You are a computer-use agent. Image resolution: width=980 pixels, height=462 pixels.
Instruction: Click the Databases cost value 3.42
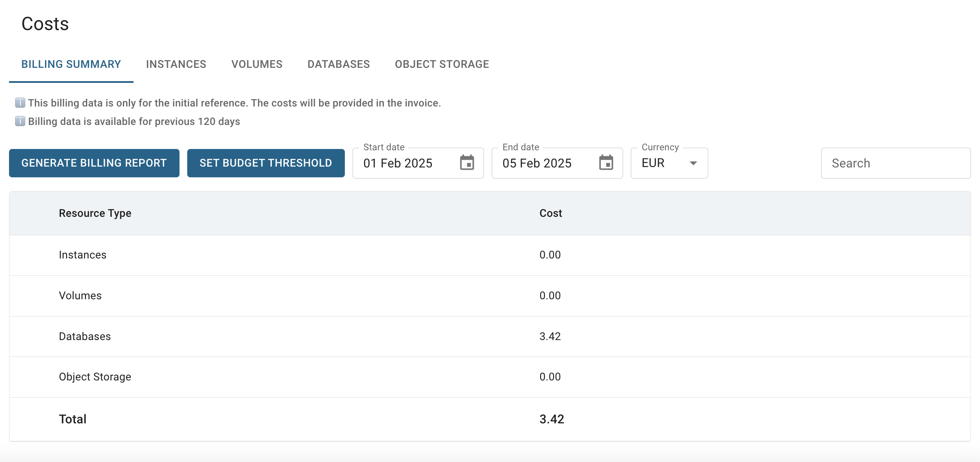[x=550, y=336]
